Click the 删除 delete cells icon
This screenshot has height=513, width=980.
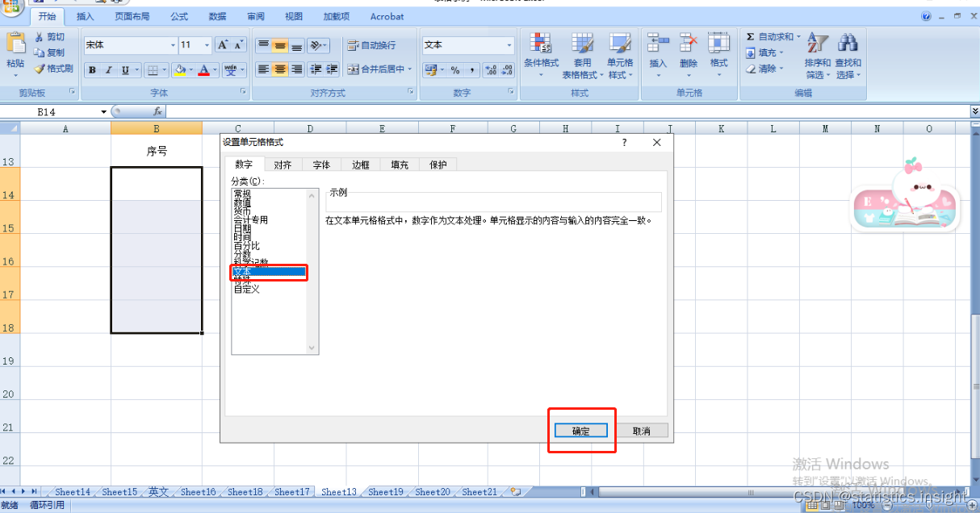point(689,43)
